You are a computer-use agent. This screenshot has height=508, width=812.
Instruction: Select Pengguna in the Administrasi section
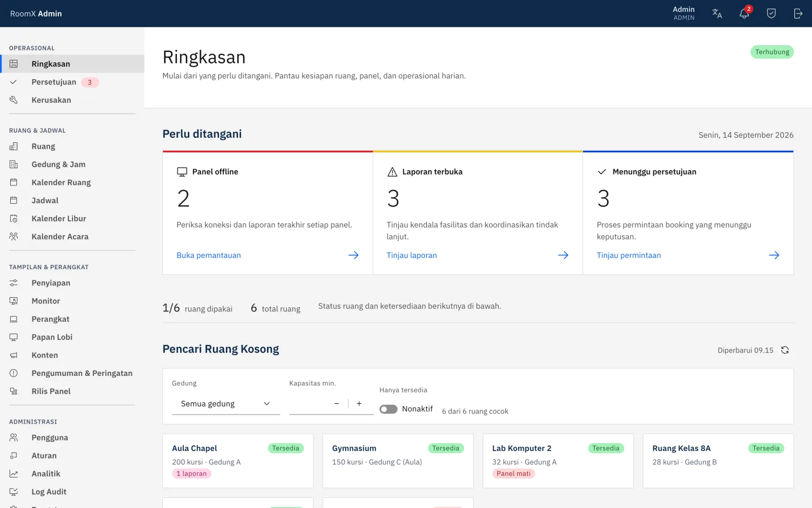pyautogui.click(x=72, y=438)
